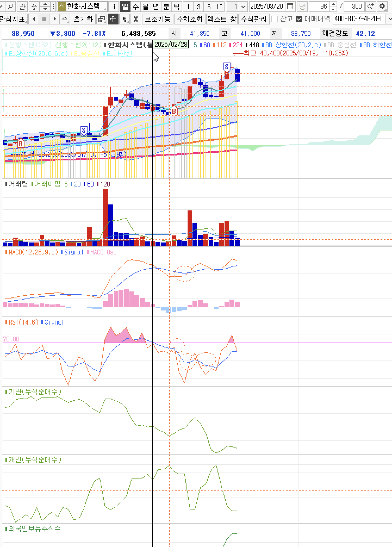Screen dimensions: 392x547
Task: Click the 초기화 reset button
Action: [x=83, y=19]
